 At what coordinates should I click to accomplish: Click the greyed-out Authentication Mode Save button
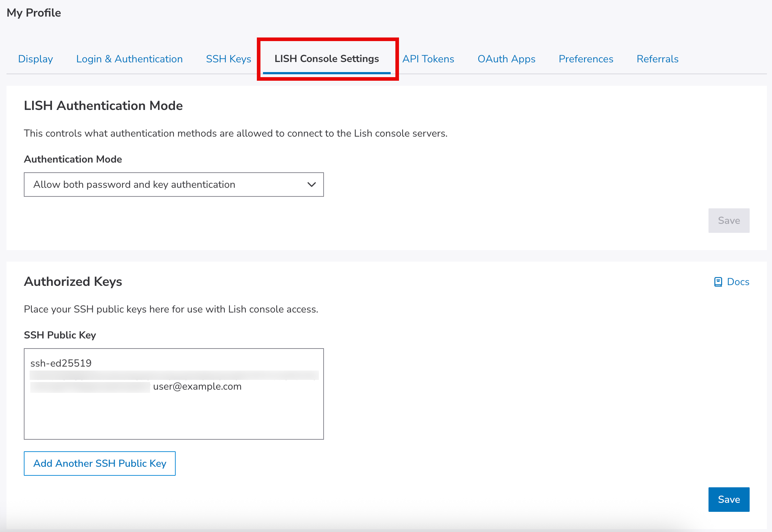[729, 221]
